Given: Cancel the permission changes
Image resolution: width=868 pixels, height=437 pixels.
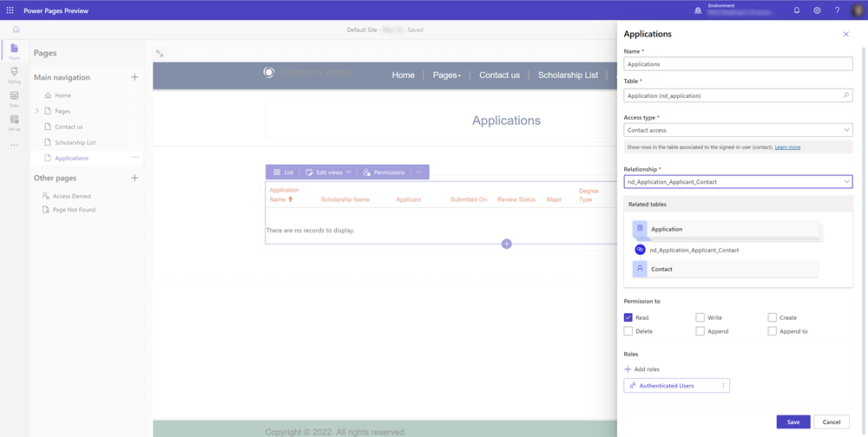Looking at the screenshot, I should (832, 421).
